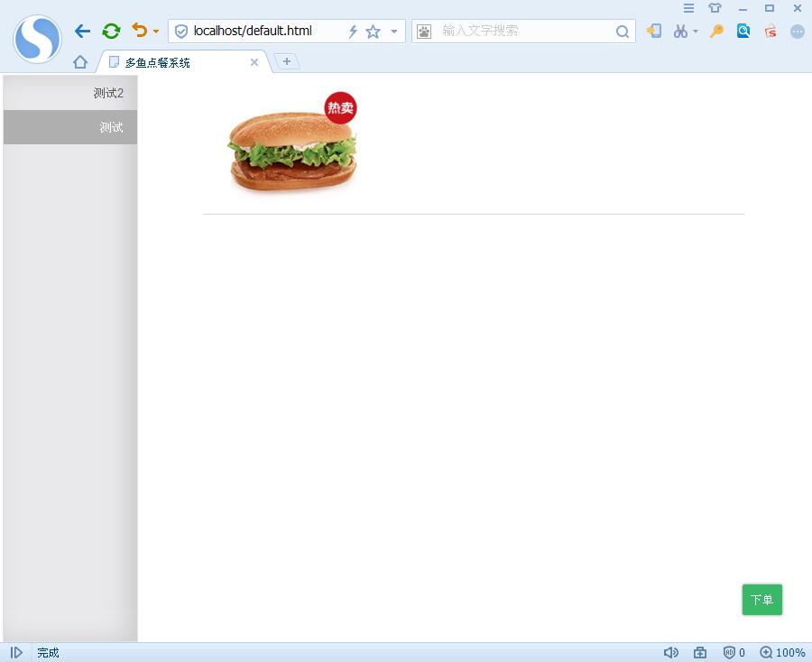Click the shield security icon in the address bar
This screenshot has height=662, width=812.
coord(180,32)
